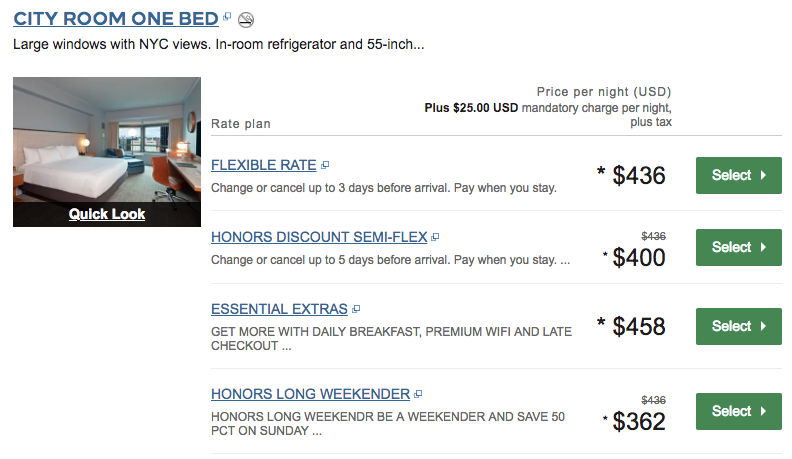Open the City Room One Bed title link
Viewport: 792px width, 459px height.
(116, 19)
